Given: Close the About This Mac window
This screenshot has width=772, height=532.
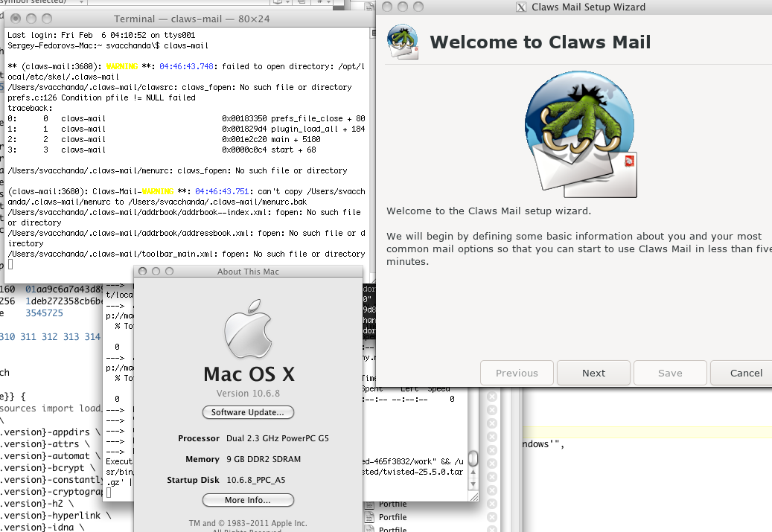Looking at the screenshot, I should [143, 271].
